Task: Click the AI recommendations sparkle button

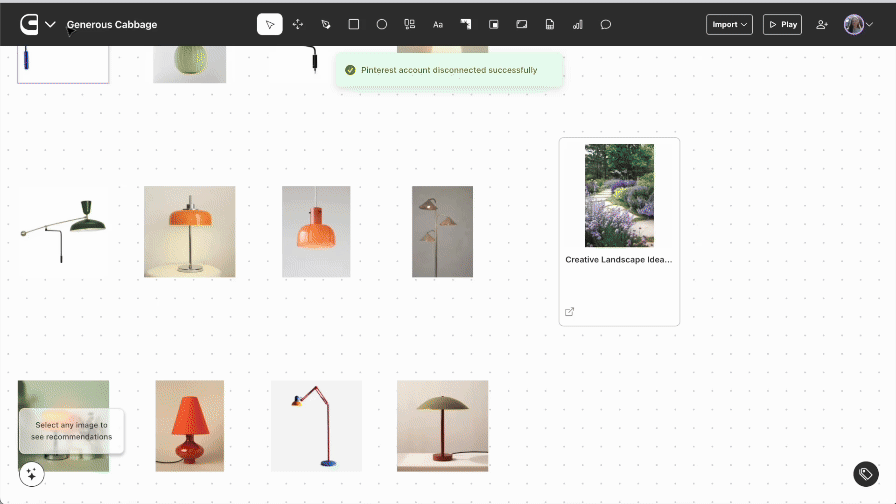Action: 31,474
